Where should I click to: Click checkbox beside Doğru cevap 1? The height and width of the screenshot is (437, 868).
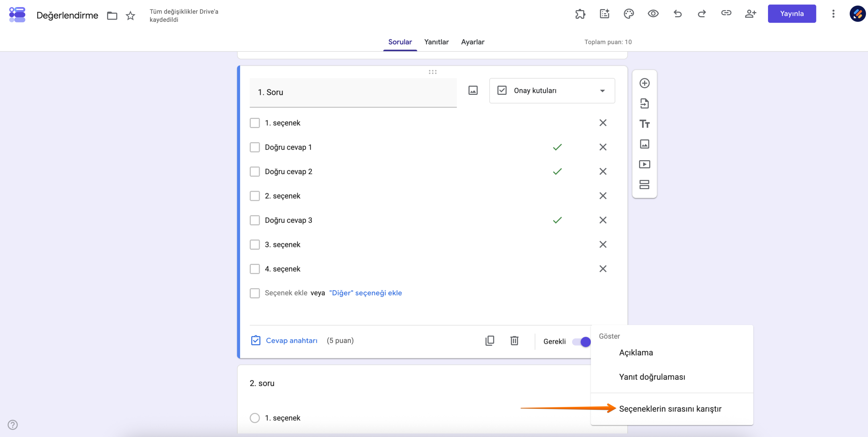255,147
